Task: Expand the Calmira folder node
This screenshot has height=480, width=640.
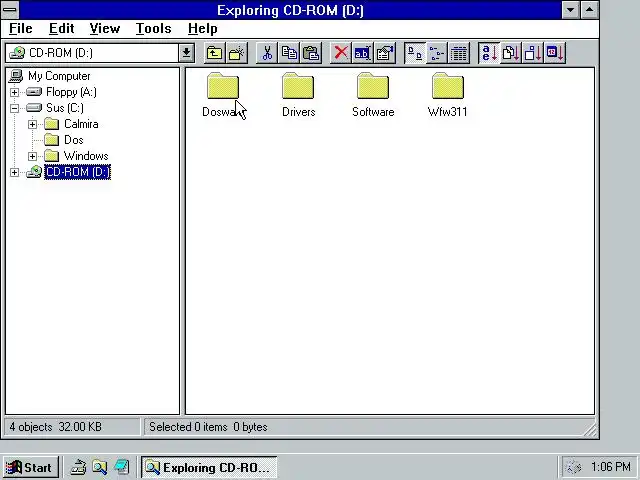Action: point(32,124)
